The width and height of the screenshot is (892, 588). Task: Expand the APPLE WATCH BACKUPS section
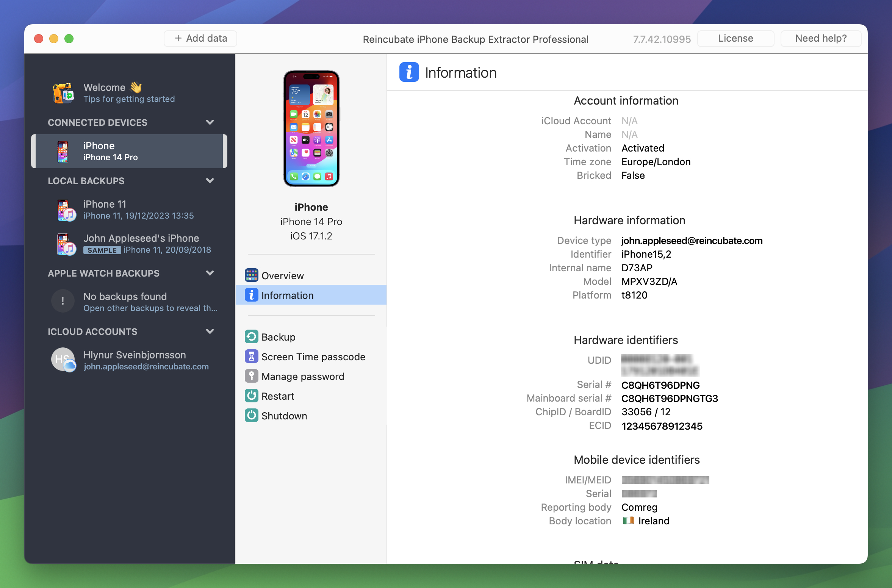tap(211, 273)
